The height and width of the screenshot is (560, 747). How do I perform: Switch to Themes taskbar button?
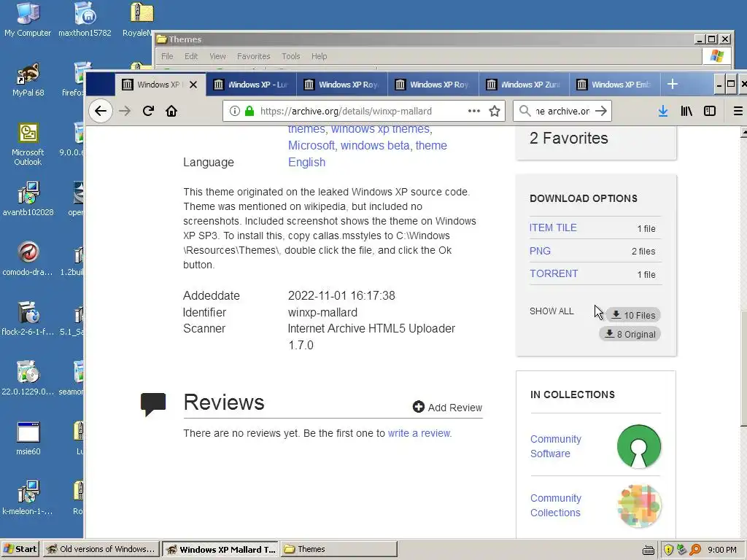pos(338,549)
